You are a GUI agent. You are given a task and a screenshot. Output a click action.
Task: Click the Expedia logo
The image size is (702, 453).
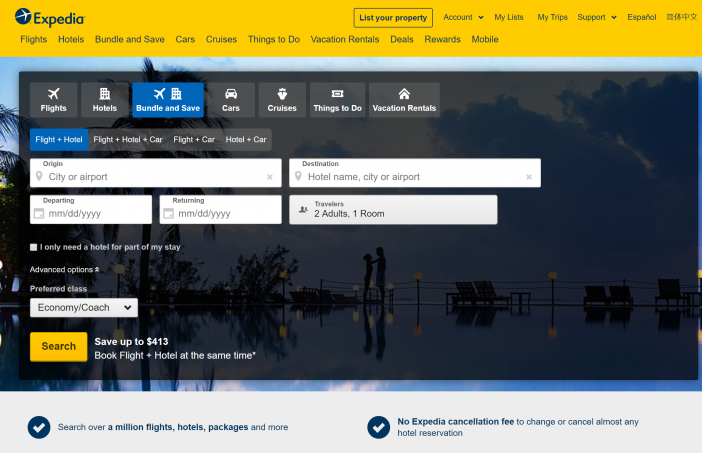(49, 18)
